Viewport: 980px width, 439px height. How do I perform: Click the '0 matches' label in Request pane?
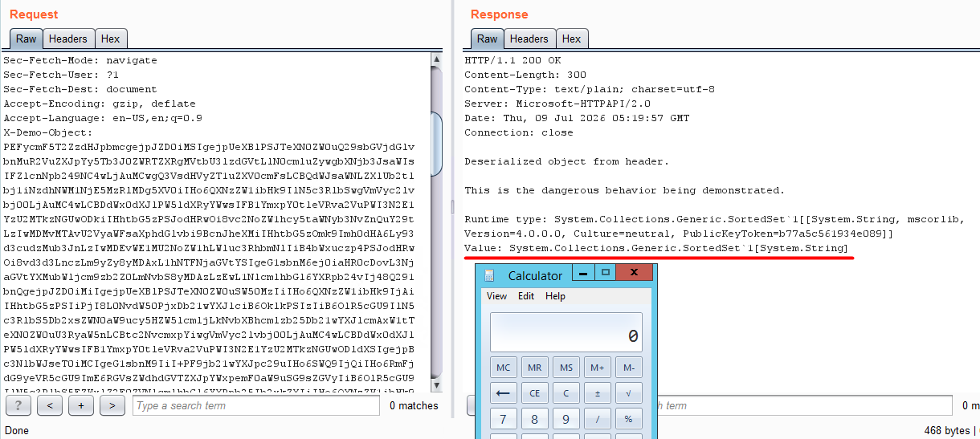pos(414,405)
